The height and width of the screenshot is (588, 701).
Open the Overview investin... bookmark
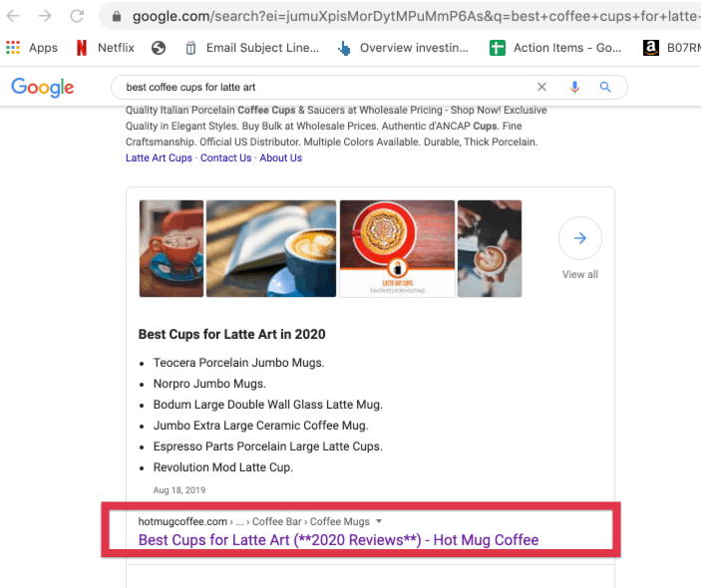[403, 48]
